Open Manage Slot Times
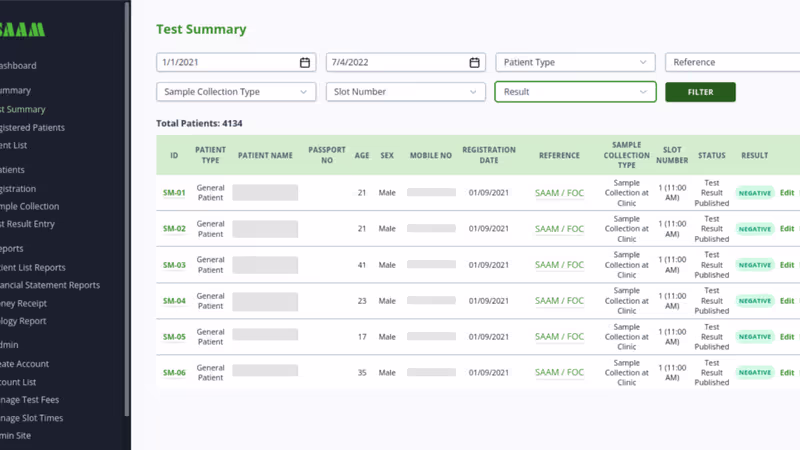 tap(32, 418)
